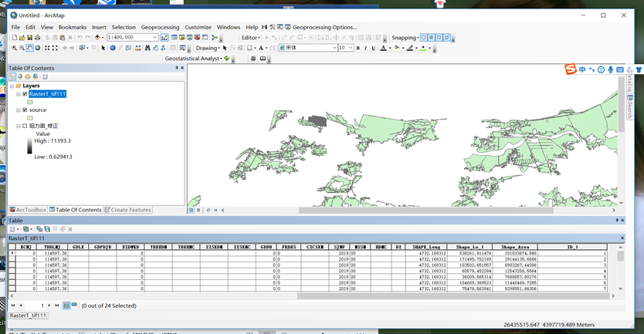Toggle Edge Snapping in Snapping toolbar

pyautogui.click(x=447, y=37)
